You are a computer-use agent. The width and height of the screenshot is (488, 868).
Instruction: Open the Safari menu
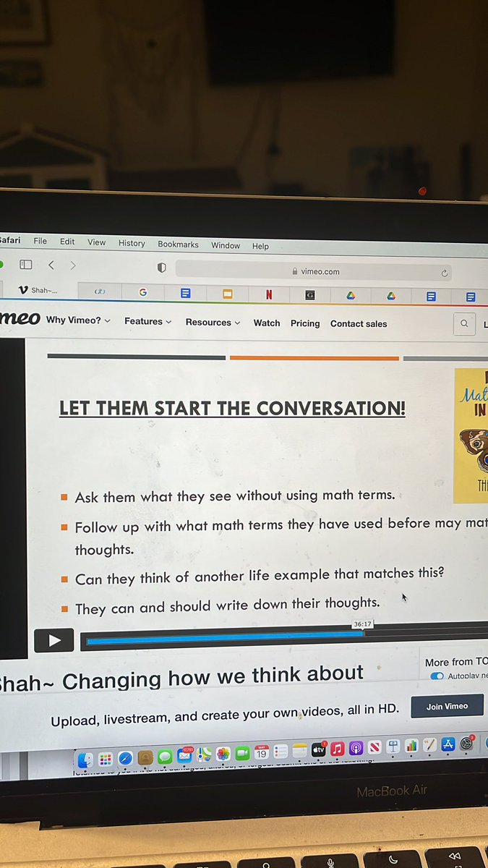(10, 239)
